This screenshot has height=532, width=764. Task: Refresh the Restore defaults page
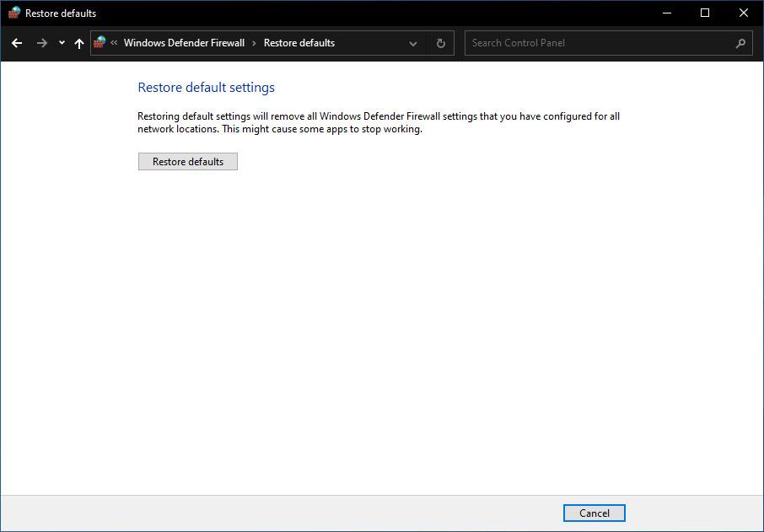440,43
